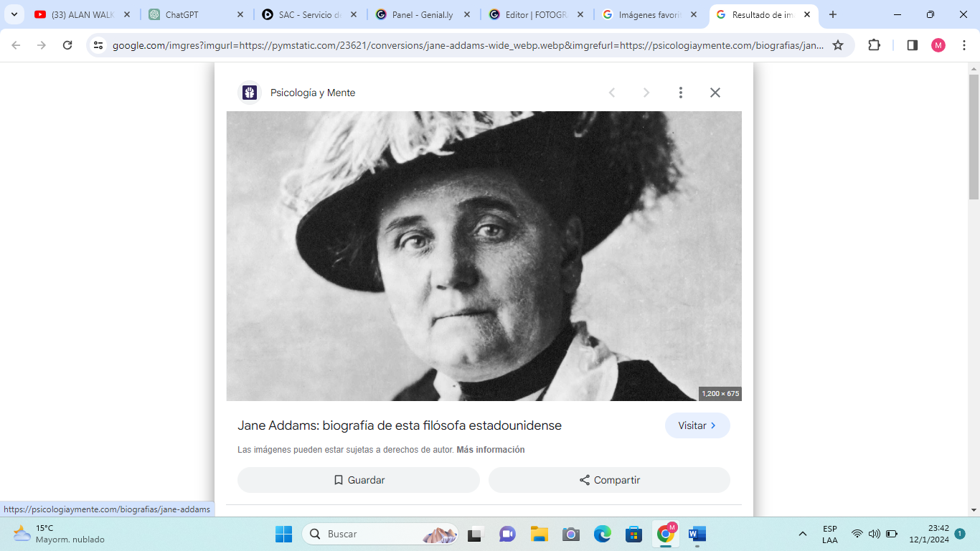The width and height of the screenshot is (980, 551).
Task: Click the Jane Addams portrait image
Action: 484,255
